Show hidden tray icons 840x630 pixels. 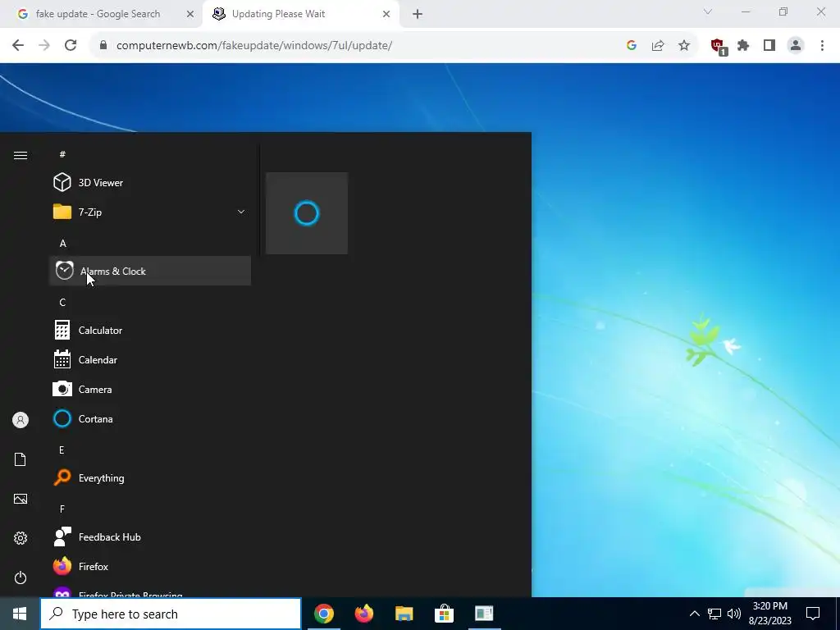[x=694, y=614]
